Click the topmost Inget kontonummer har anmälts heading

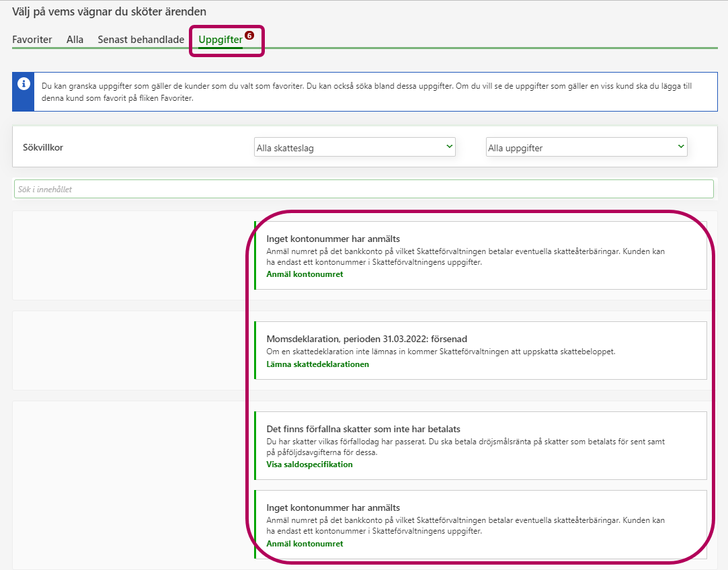333,239
